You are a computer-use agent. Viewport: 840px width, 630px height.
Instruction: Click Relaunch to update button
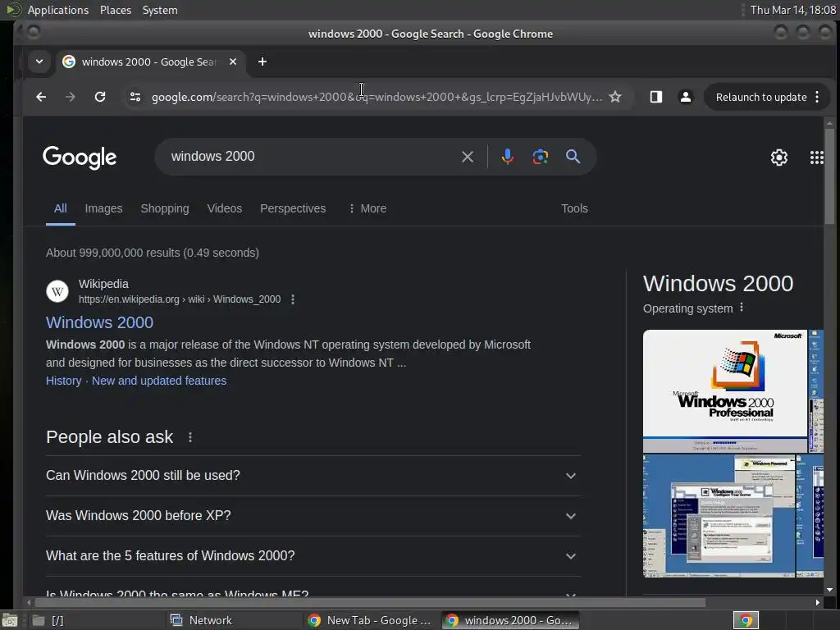(x=760, y=97)
